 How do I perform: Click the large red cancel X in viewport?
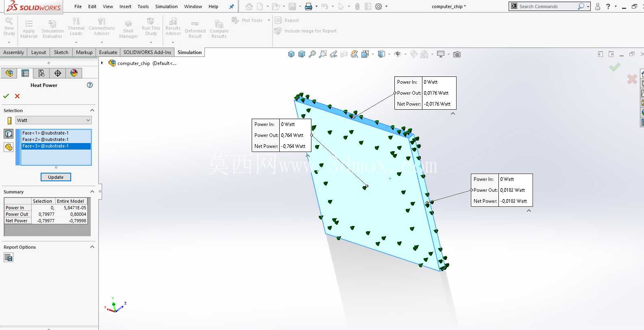pyautogui.click(x=632, y=79)
